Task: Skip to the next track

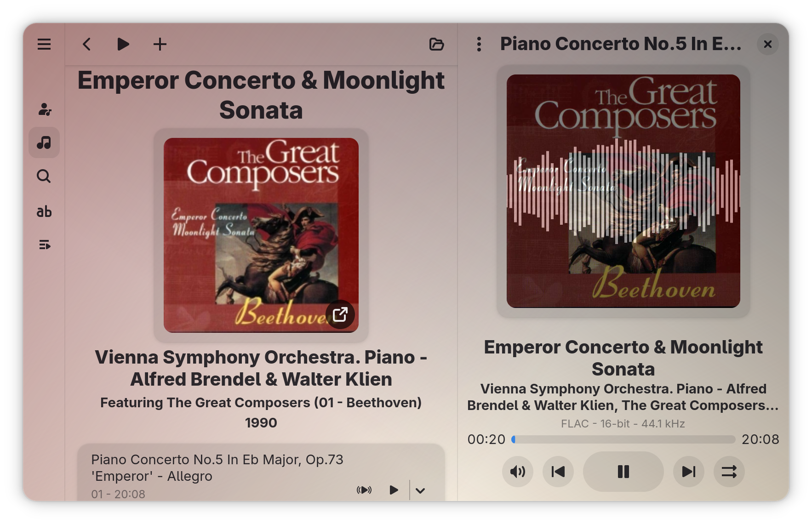Action: click(x=688, y=472)
